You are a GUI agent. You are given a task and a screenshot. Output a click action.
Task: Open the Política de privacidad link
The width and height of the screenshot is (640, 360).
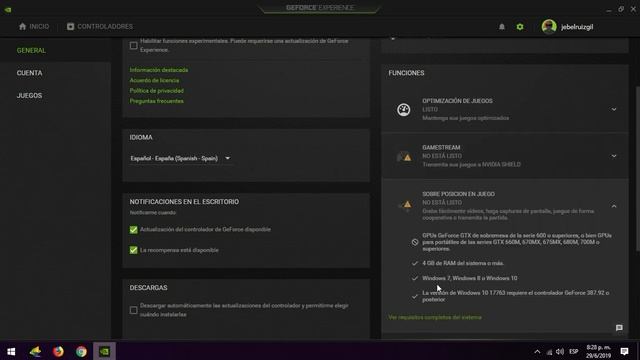point(157,91)
